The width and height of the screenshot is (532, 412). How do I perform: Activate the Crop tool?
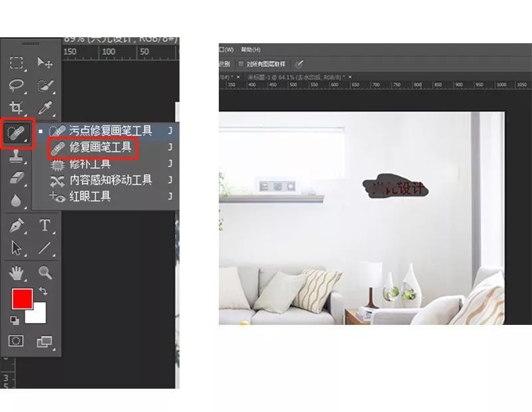click(17, 108)
